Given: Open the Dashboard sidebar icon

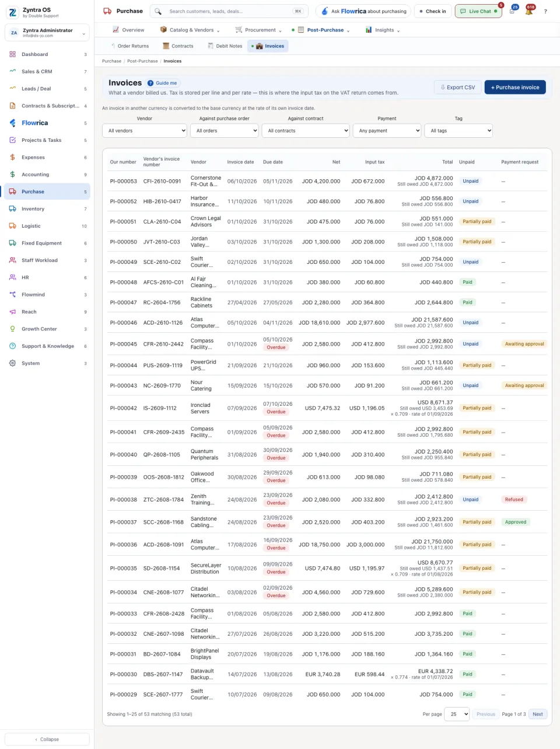Looking at the screenshot, I should tap(12, 54).
